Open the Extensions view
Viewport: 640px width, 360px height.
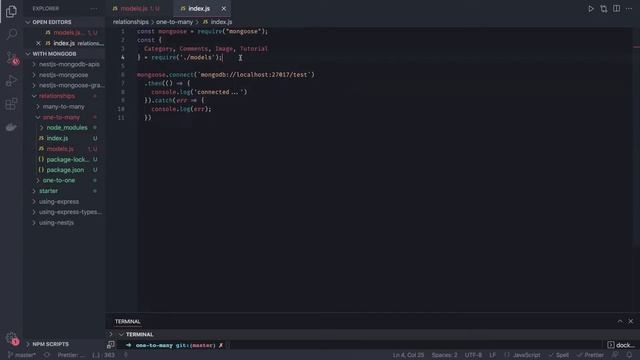(11, 104)
